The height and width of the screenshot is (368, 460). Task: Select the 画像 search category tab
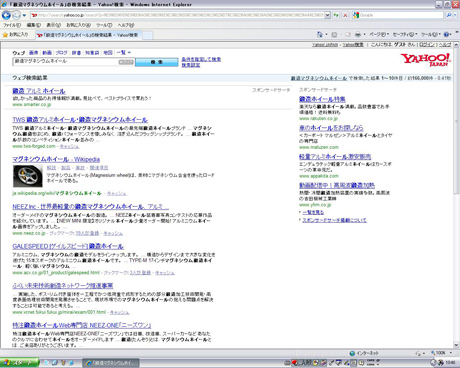(34, 53)
